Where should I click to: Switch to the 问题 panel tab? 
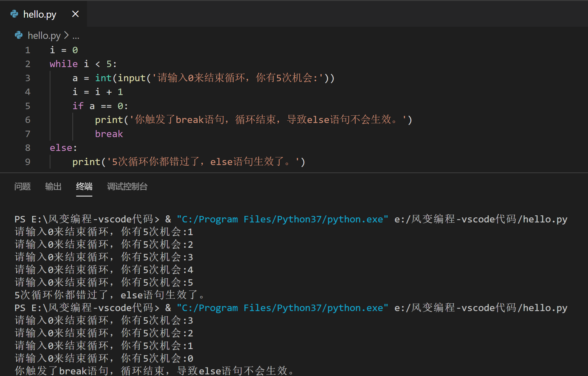click(x=22, y=186)
